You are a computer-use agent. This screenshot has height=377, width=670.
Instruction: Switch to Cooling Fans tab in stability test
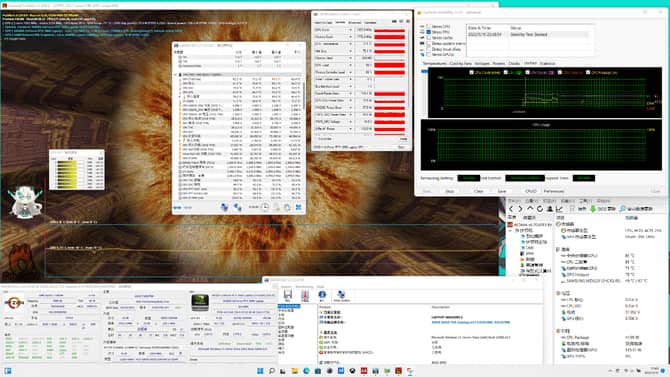pyautogui.click(x=461, y=63)
